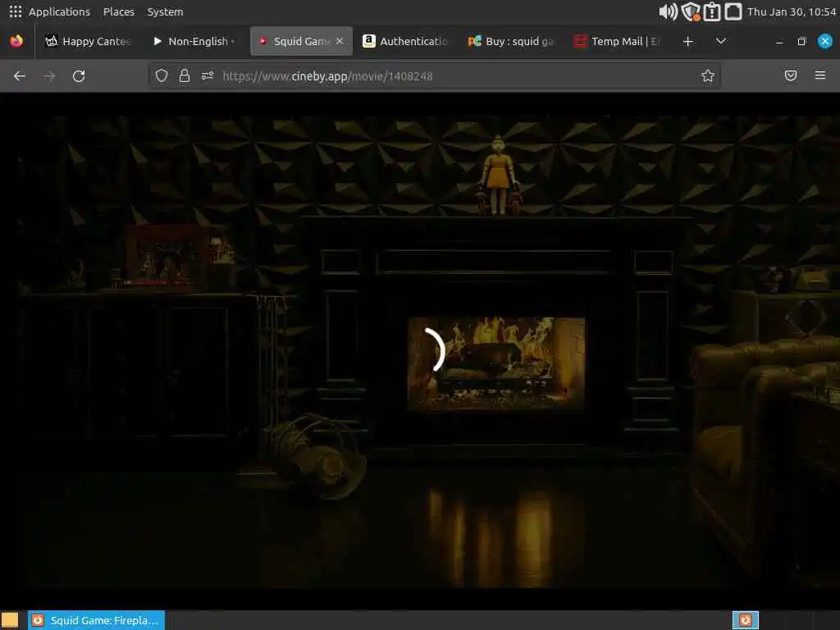Expand the list all tabs dropdown
The image size is (840, 630).
[x=721, y=41]
